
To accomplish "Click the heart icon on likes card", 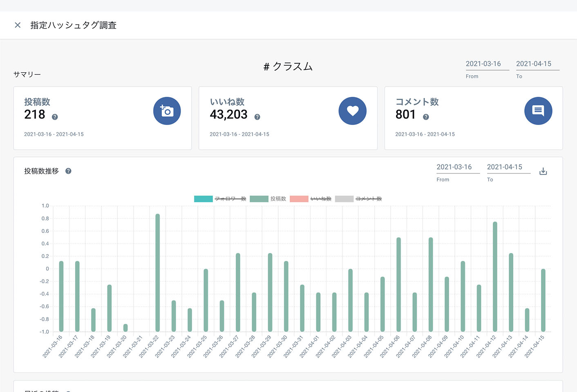I will (352, 111).
